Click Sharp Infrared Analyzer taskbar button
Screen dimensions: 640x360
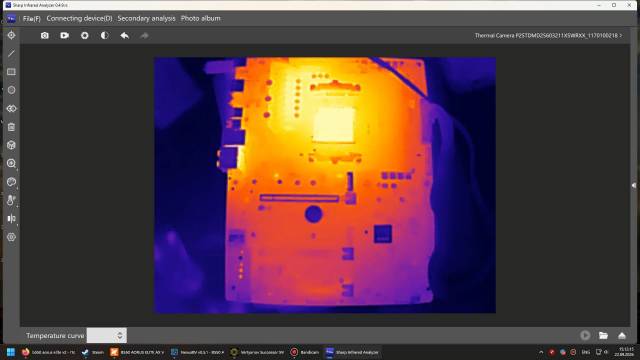tap(352, 352)
